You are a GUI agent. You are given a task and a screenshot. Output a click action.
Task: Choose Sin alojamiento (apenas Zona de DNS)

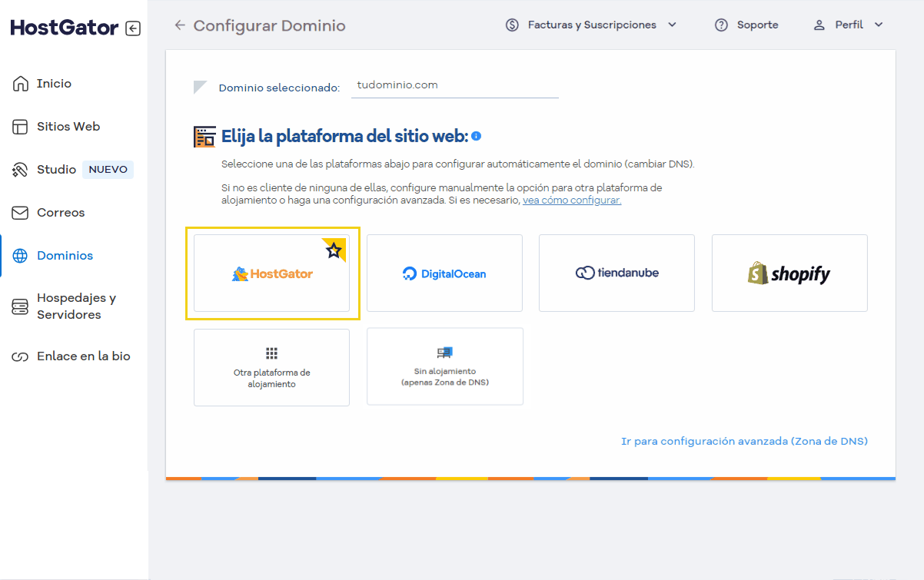tap(445, 366)
